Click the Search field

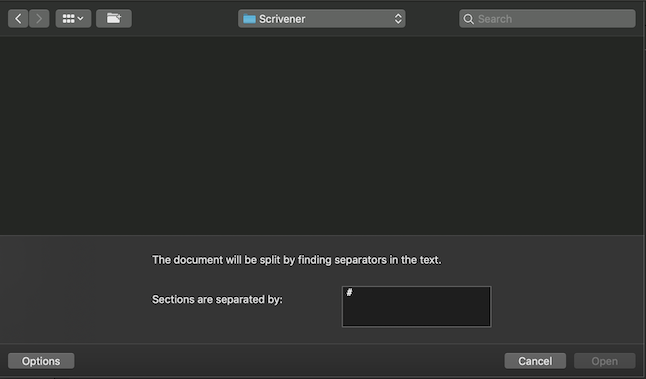[547, 19]
